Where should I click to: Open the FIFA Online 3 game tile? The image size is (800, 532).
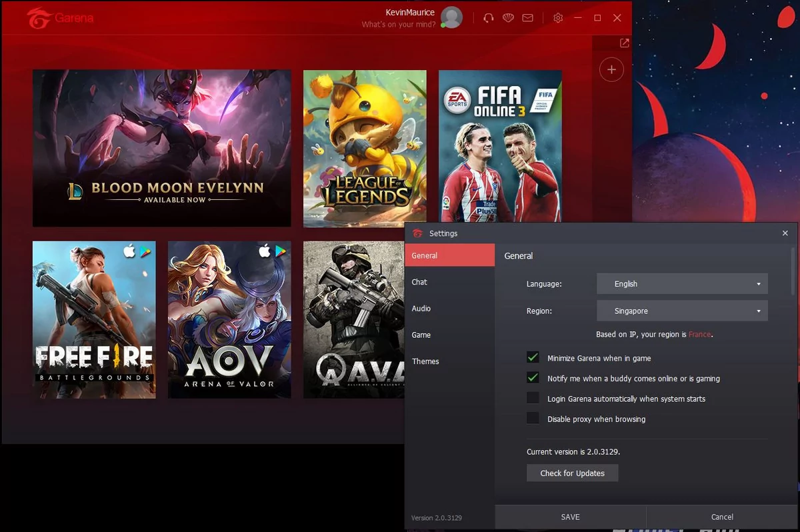(x=500, y=146)
